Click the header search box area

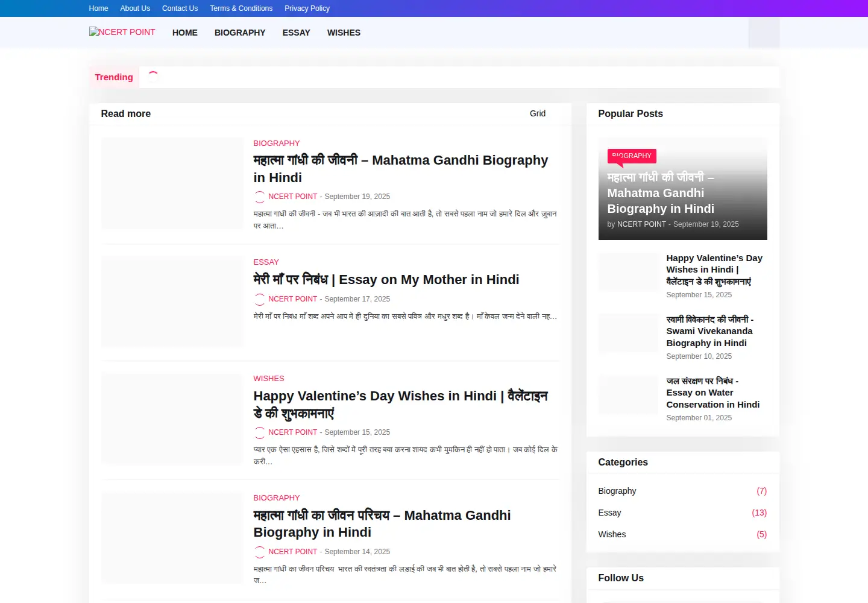764,33
